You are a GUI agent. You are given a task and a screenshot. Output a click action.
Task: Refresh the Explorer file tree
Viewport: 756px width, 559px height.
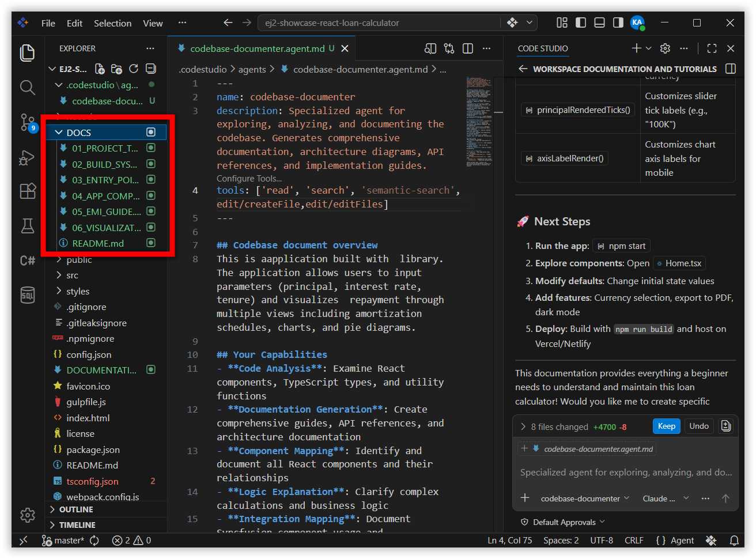click(134, 69)
